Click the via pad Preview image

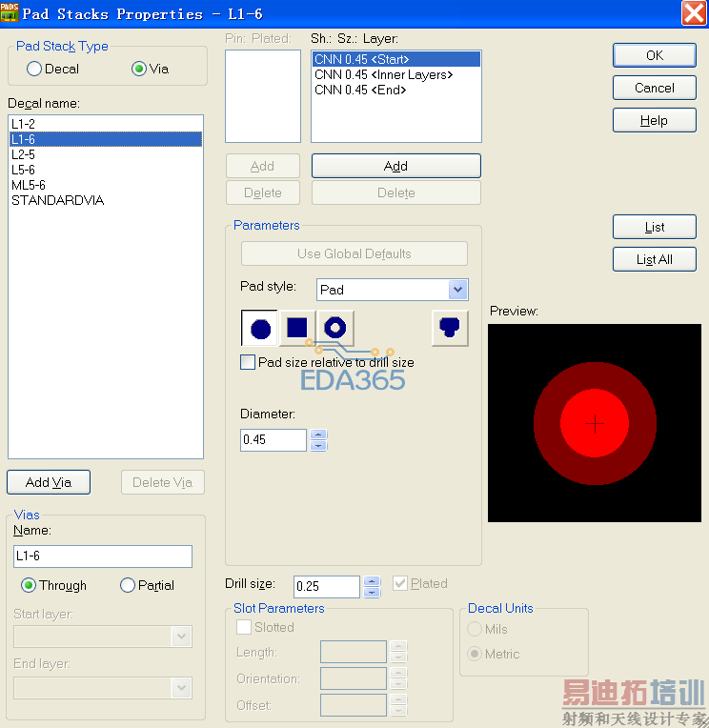(595, 423)
